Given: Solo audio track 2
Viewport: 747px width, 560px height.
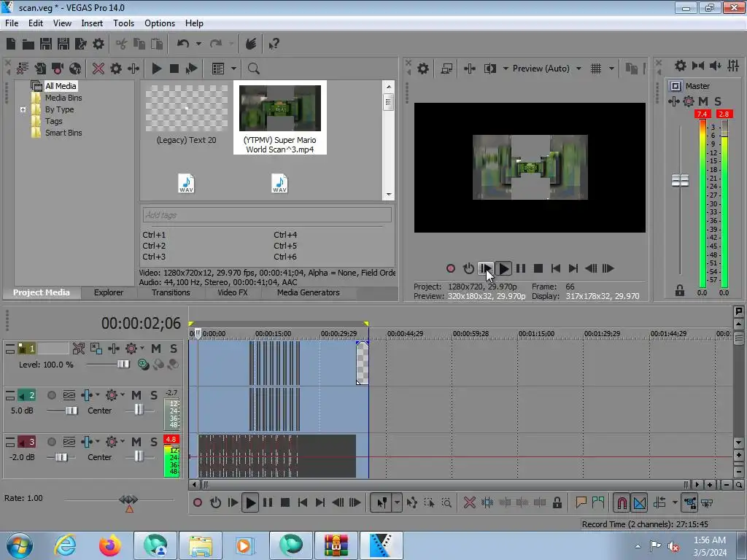Looking at the screenshot, I should click(x=153, y=395).
